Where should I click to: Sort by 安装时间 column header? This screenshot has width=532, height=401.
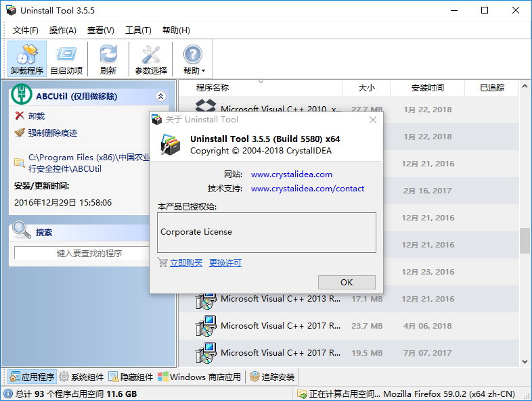tap(427, 88)
